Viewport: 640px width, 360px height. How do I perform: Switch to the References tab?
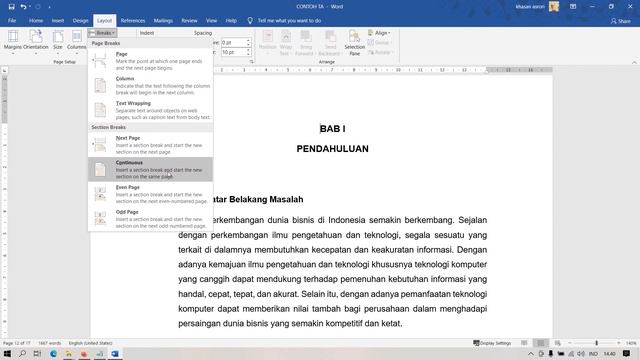click(x=133, y=20)
